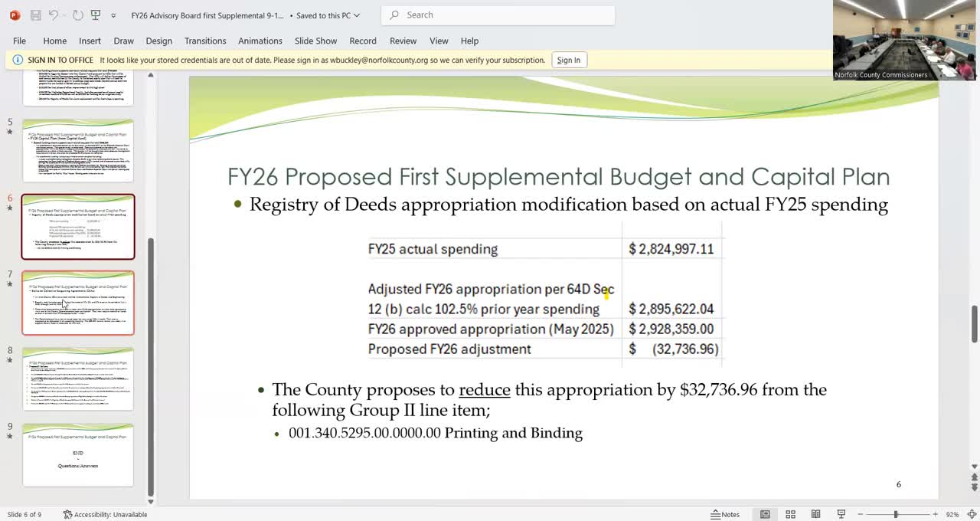Open the Help tab
The height and width of the screenshot is (521, 980).
click(x=469, y=41)
